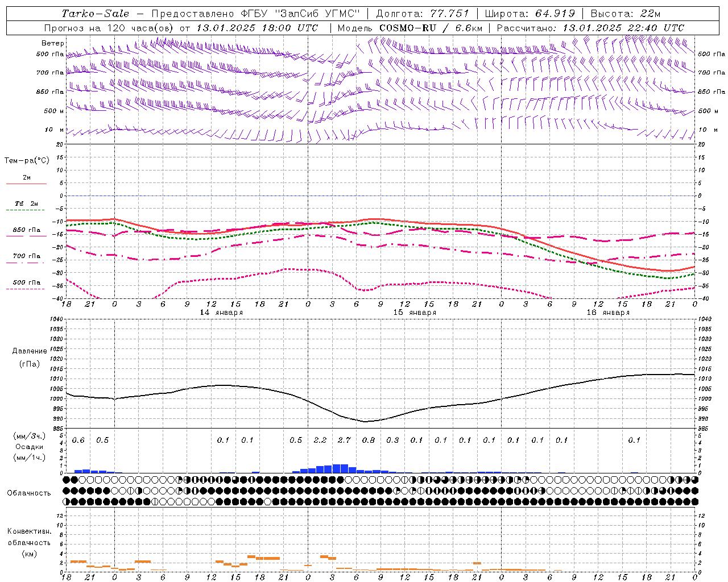Click the "1040" label on the left pressure axis
728x582 pixels.
(56, 319)
